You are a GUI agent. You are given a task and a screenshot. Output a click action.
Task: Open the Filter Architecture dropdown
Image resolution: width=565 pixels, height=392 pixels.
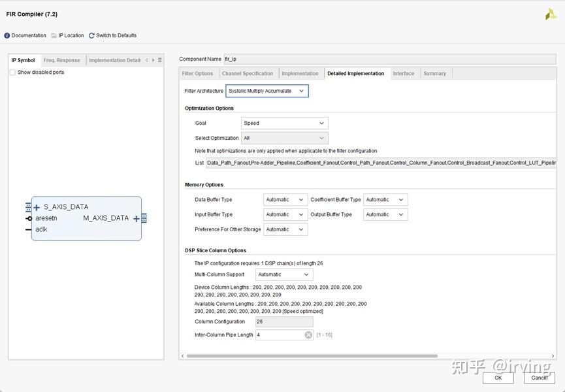(x=267, y=91)
